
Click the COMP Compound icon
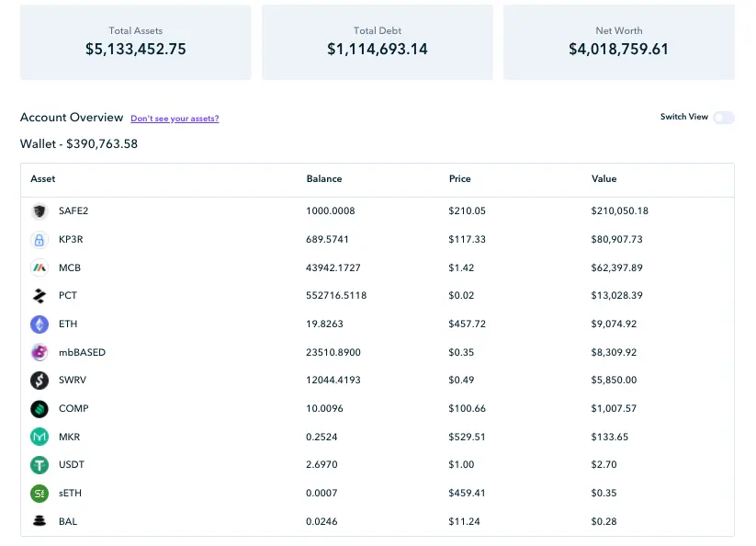[x=39, y=409]
